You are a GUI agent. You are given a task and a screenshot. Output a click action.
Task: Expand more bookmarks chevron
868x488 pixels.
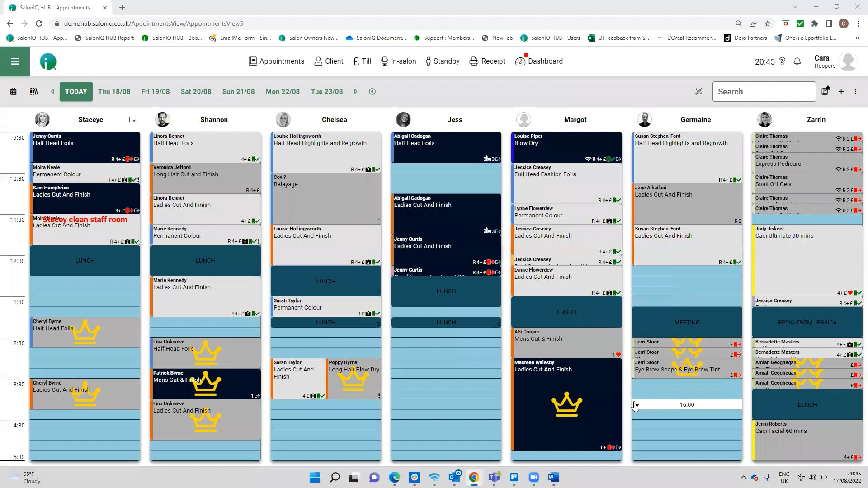point(857,38)
